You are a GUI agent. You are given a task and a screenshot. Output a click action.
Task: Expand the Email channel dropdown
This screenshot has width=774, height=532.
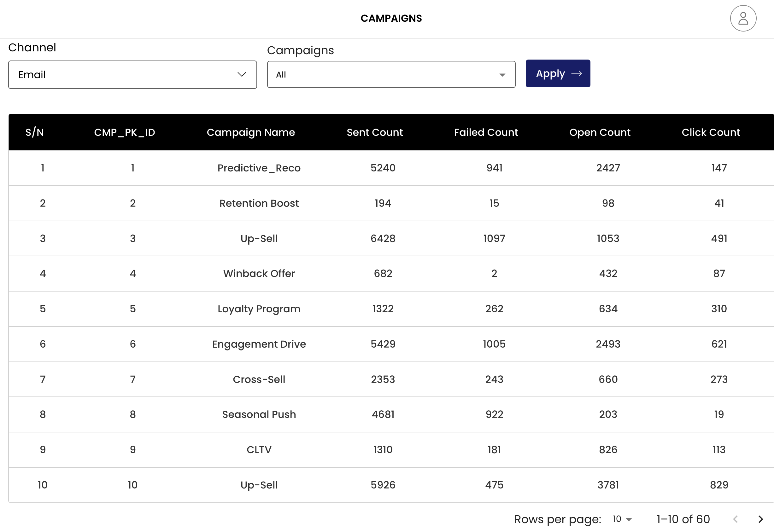[x=132, y=75]
